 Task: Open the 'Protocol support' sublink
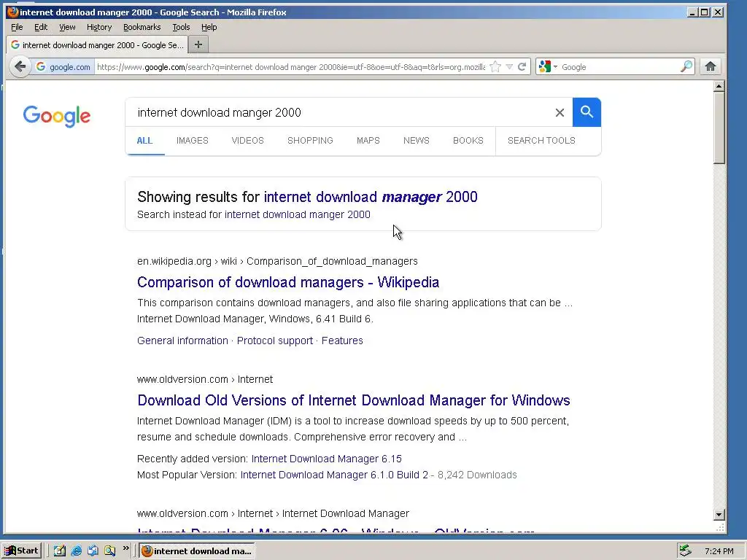pyautogui.click(x=275, y=341)
